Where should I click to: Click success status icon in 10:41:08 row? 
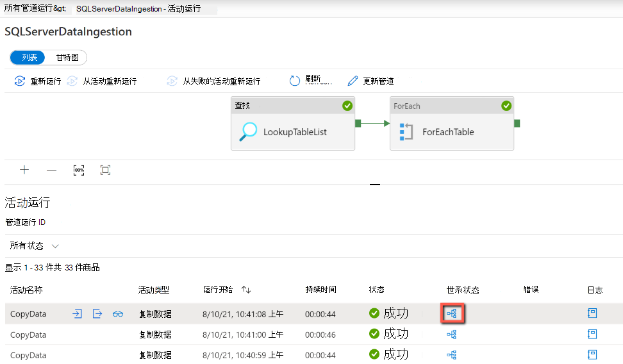(374, 313)
